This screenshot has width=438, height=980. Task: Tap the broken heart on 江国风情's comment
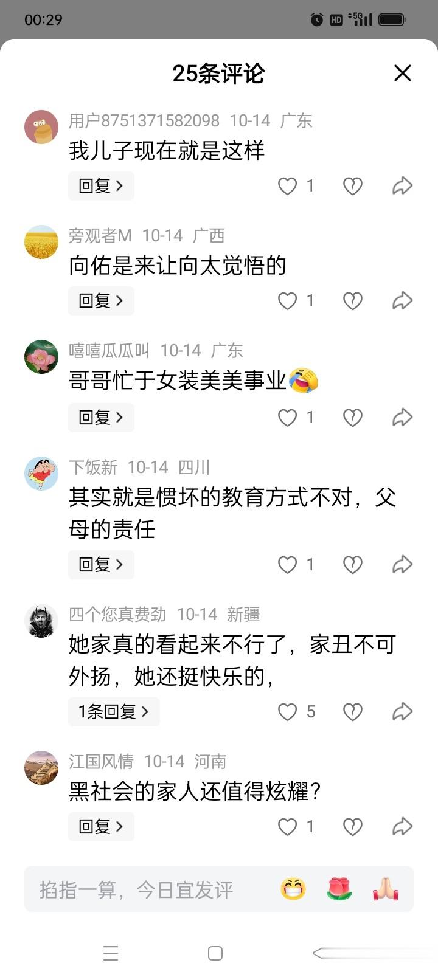(353, 827)
